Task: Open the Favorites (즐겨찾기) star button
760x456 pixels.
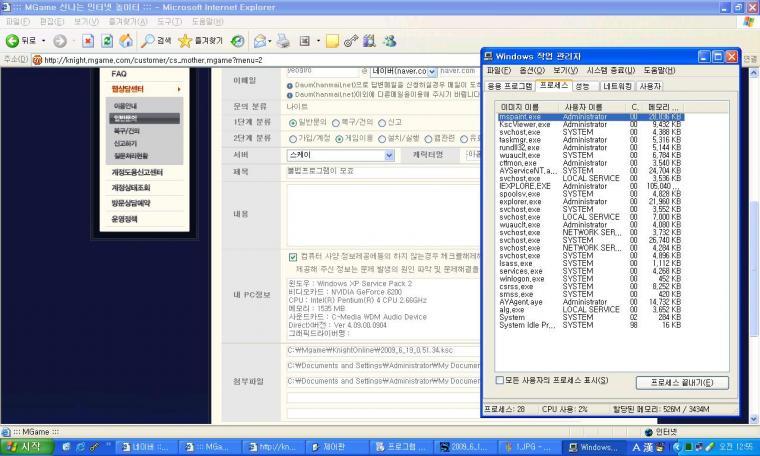Action: [200, 41]
